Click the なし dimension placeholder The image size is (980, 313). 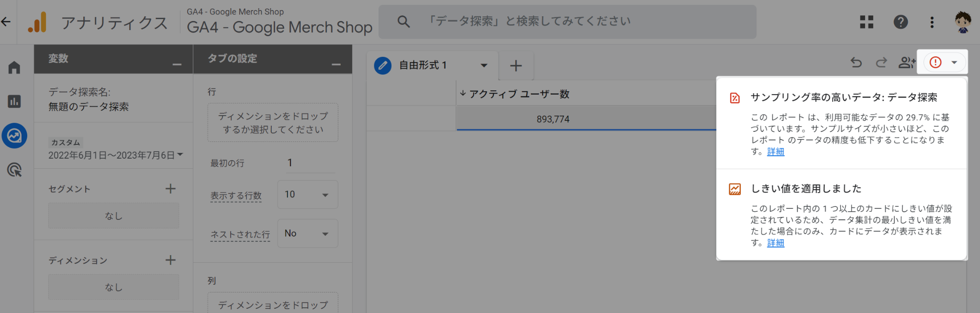[x=113, y=287]
